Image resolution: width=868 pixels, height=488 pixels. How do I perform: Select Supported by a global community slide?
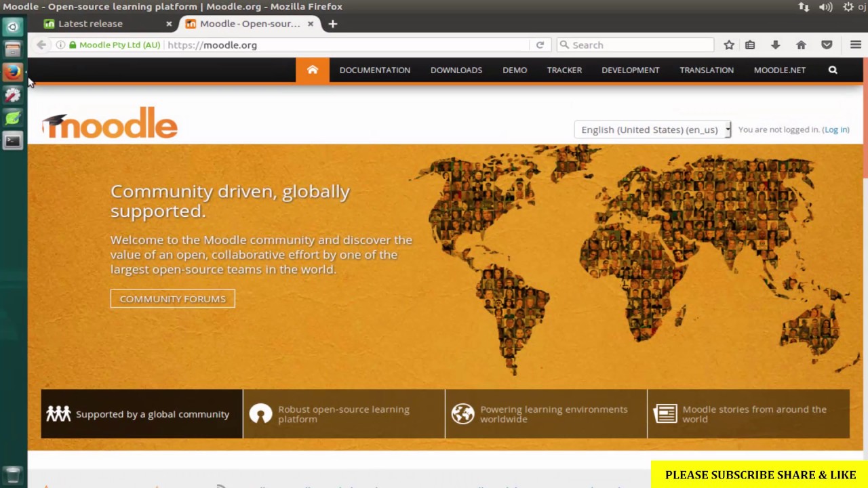click(x=142, y=413)
